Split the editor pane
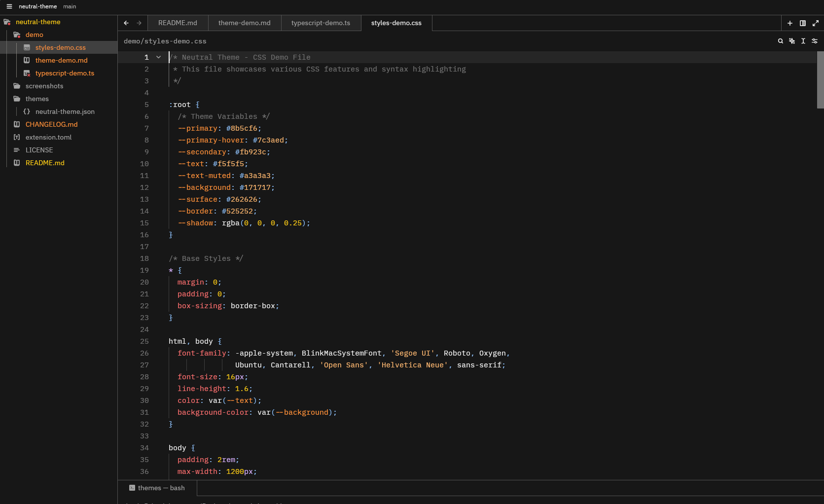This screenshot has width=824, height=504. [803, 23]
